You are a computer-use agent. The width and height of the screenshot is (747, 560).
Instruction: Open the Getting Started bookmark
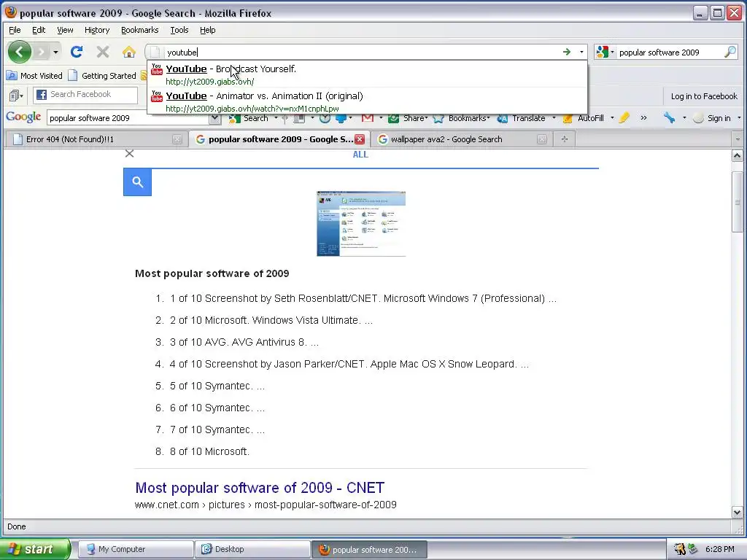102,76
